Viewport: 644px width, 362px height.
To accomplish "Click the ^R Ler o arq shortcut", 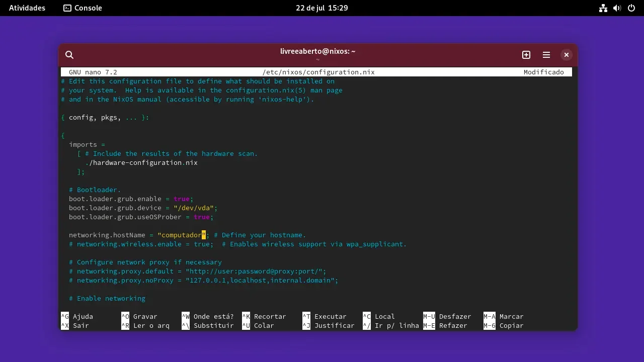I will (145, 326).
